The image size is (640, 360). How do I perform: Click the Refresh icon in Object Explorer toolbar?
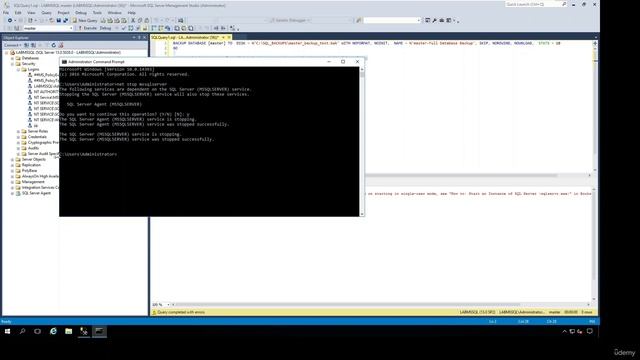point(53,45)
